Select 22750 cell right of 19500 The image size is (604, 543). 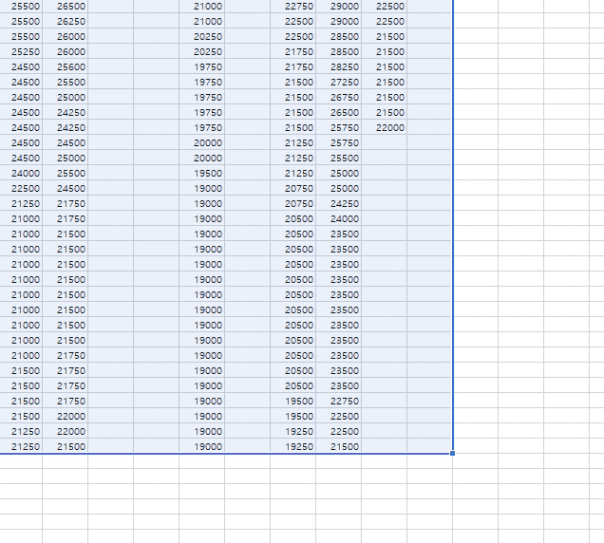coord(339,401)
